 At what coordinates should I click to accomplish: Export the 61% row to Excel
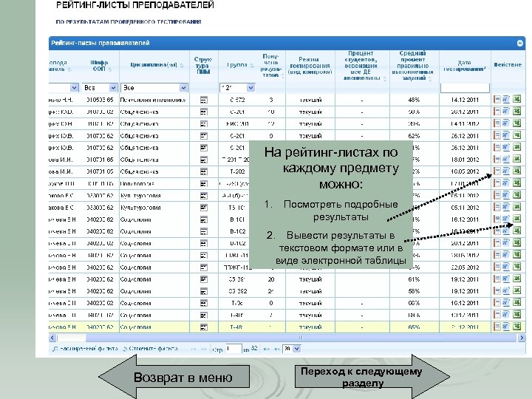pos(516,279)
